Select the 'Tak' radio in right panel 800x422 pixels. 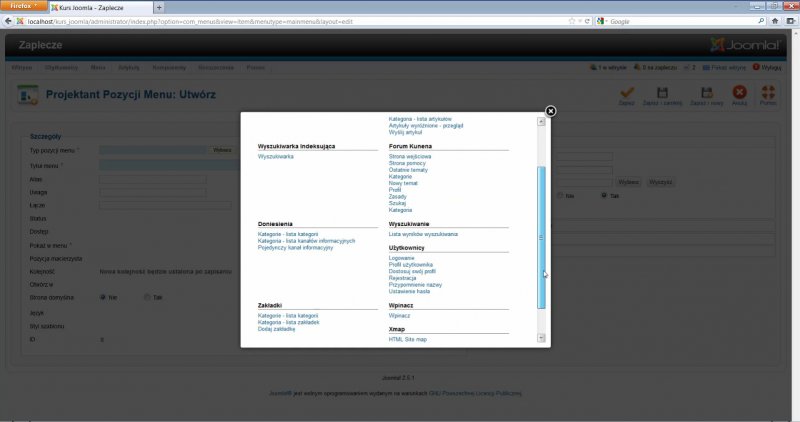pyautogui.click(x=603, y=196)
